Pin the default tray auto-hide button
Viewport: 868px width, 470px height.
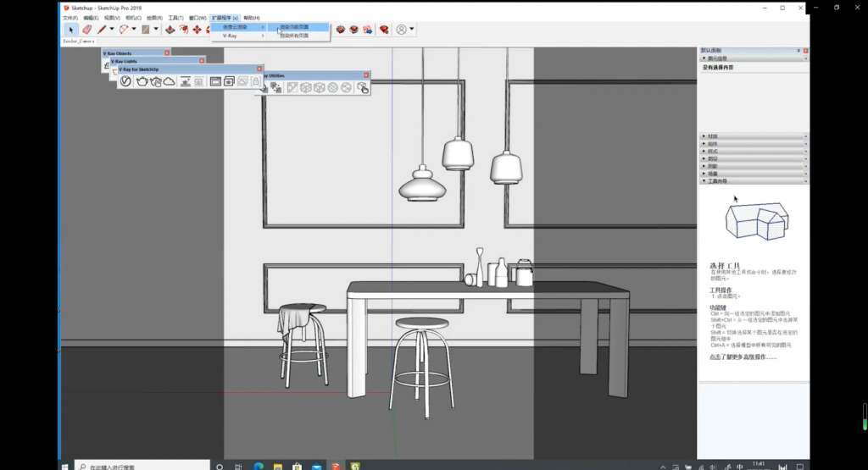coord(798,50)
